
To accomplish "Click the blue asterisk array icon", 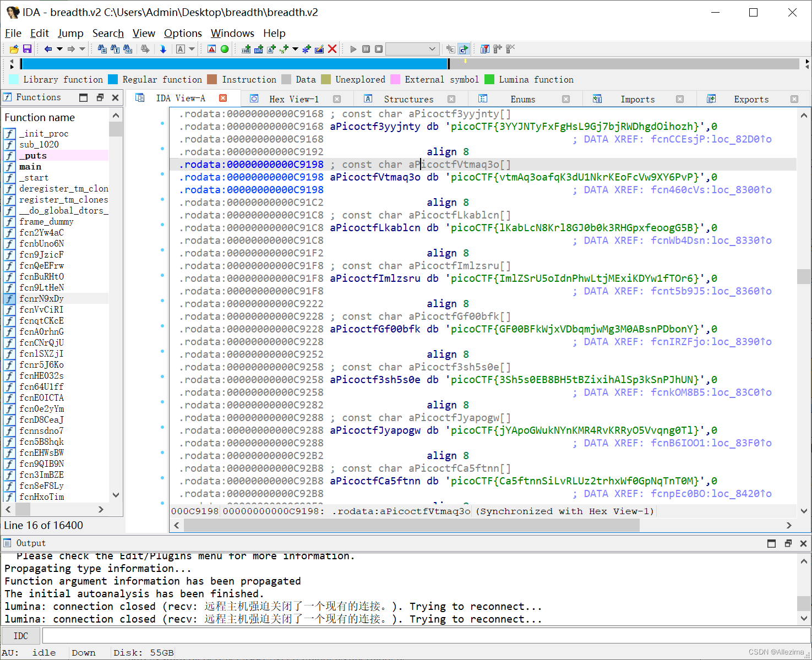I will coord(307,49).
